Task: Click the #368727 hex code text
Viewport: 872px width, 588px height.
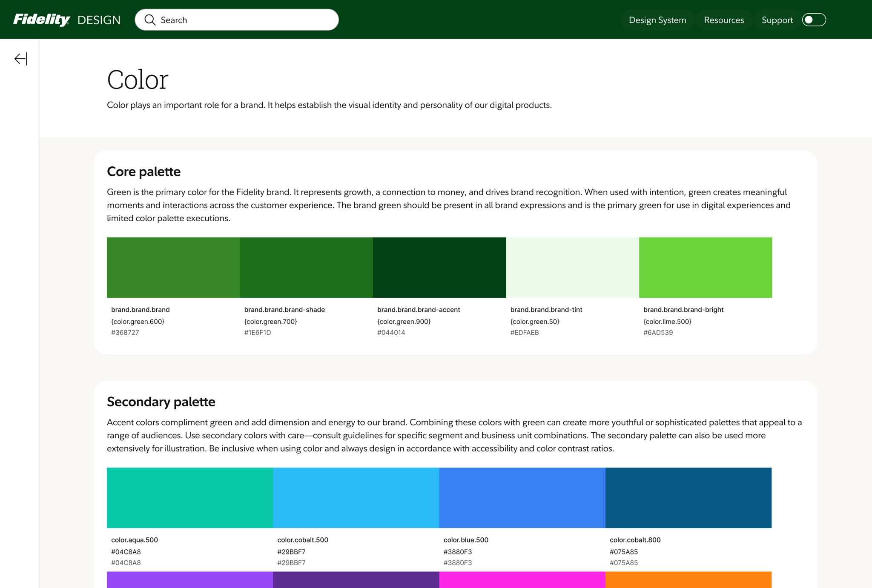Action: tap(125, 332)
